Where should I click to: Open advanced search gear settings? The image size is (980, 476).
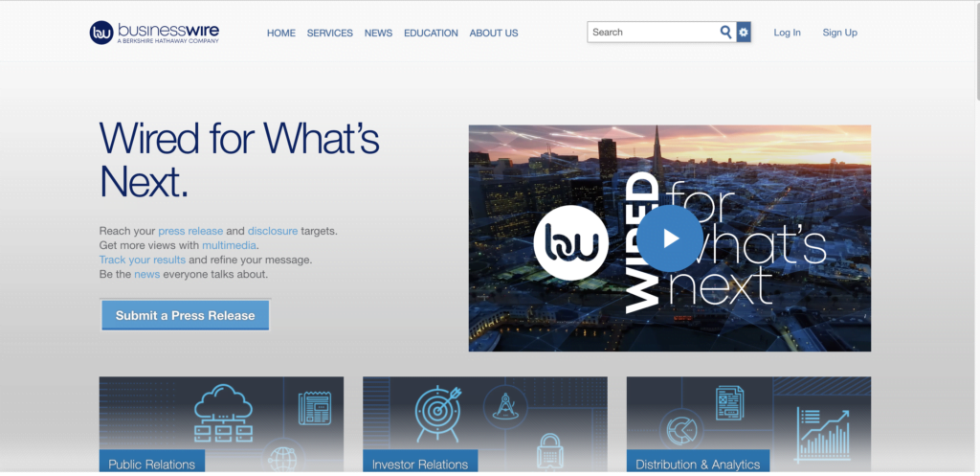743,32
